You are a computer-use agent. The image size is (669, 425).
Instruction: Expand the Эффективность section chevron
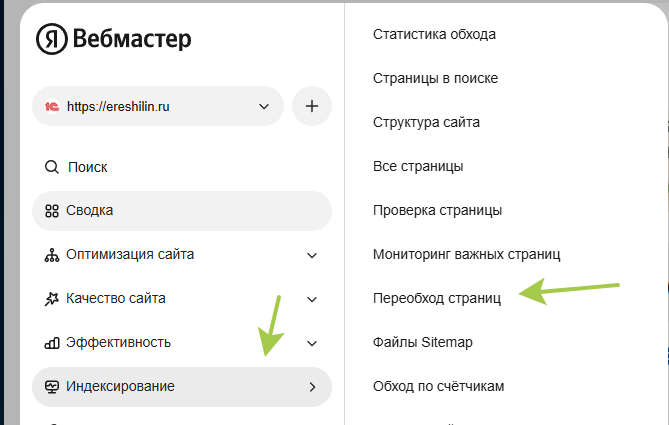coord(312,343)
